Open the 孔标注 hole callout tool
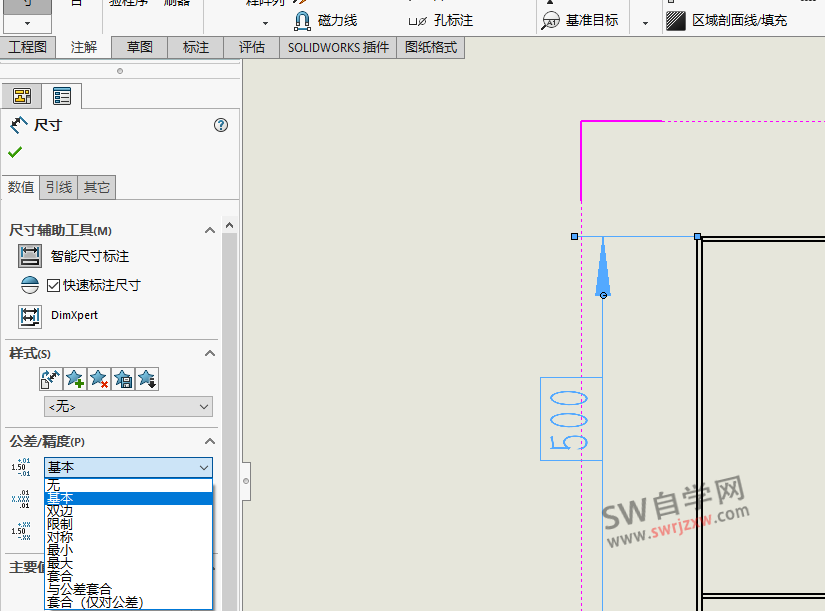Screen dimensions: 825x611 440,18
